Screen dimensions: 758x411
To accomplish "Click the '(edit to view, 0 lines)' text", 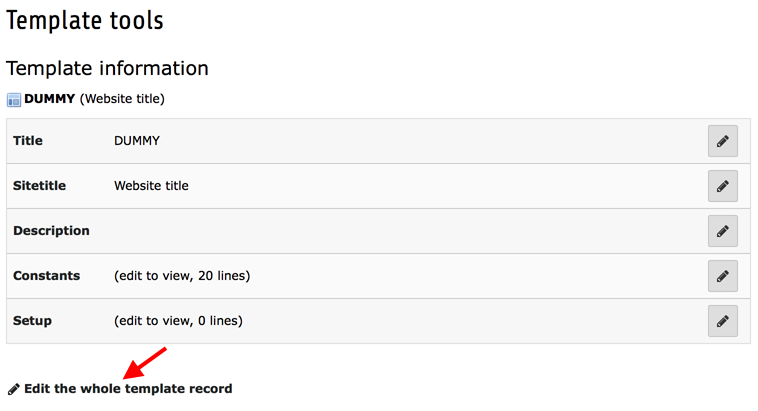I will coord(178,321).
